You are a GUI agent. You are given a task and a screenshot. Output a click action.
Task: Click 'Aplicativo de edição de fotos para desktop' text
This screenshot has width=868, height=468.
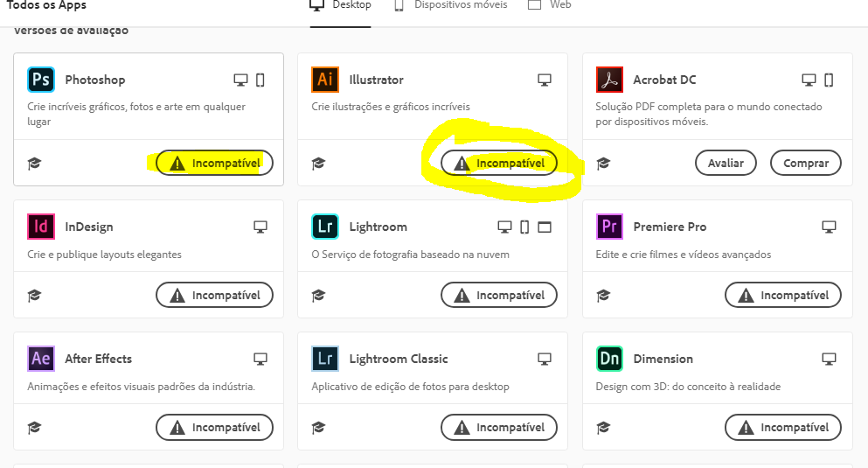click(410, 387)
